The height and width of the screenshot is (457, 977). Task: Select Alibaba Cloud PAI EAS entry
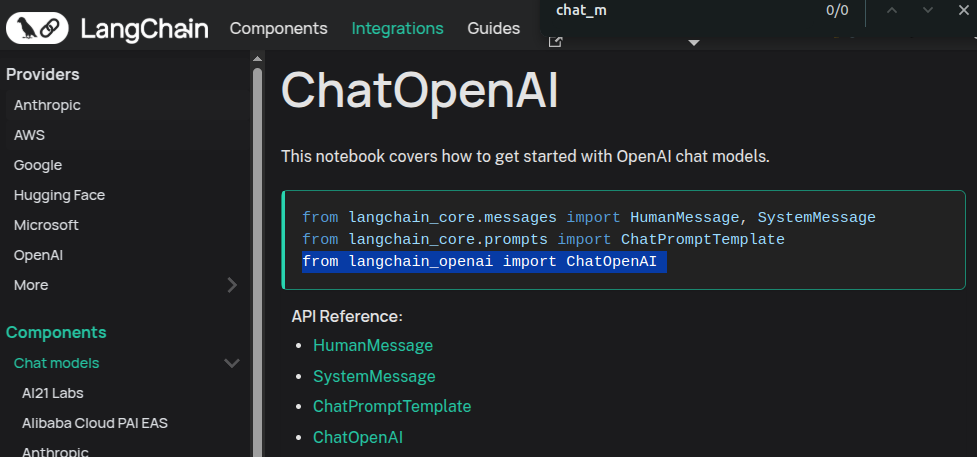coord(95,423)
